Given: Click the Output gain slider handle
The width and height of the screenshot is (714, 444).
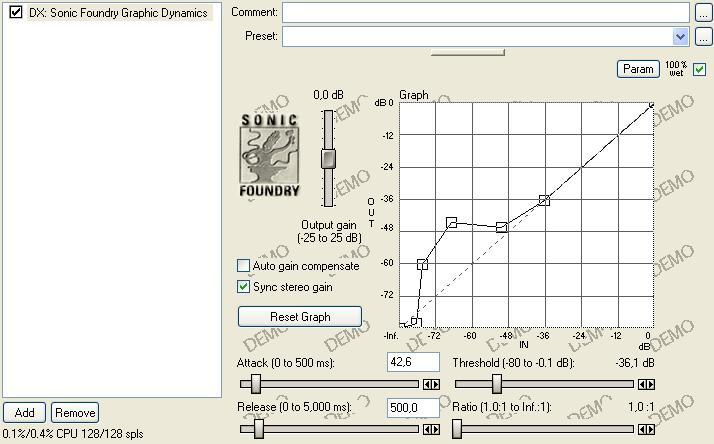Looking at the screenshot, I should [x=328, y=158].
